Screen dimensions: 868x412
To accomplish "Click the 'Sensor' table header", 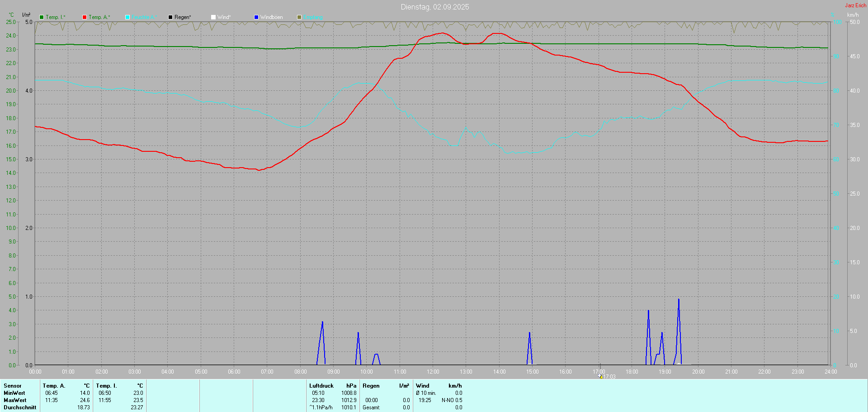I will click(x=13, y=386).
